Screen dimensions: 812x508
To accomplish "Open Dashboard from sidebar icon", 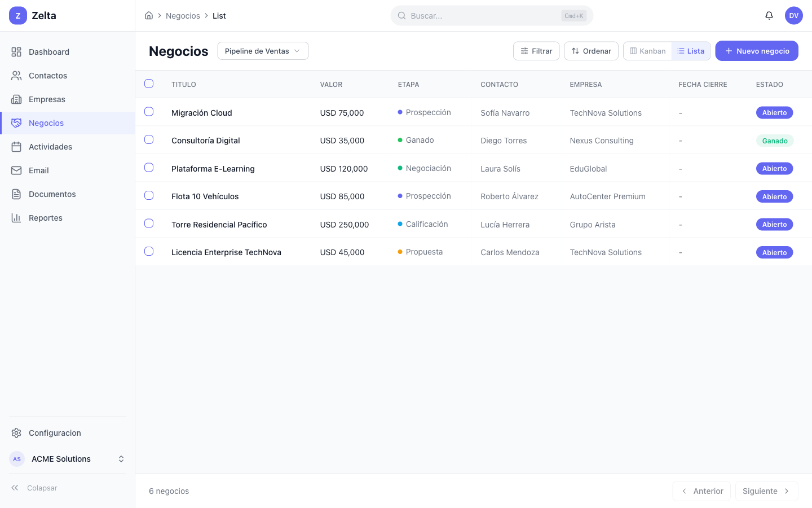I will coord(16,52).
